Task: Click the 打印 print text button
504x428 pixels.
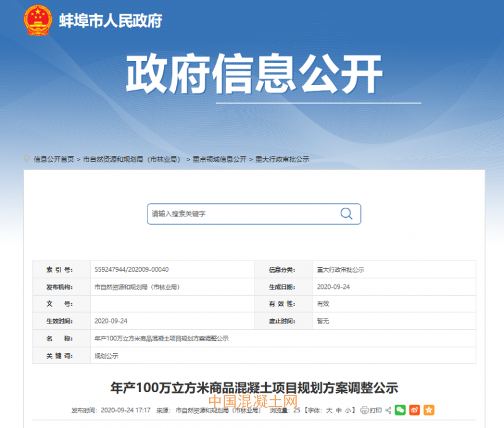Action: click(x=375, y=410)
